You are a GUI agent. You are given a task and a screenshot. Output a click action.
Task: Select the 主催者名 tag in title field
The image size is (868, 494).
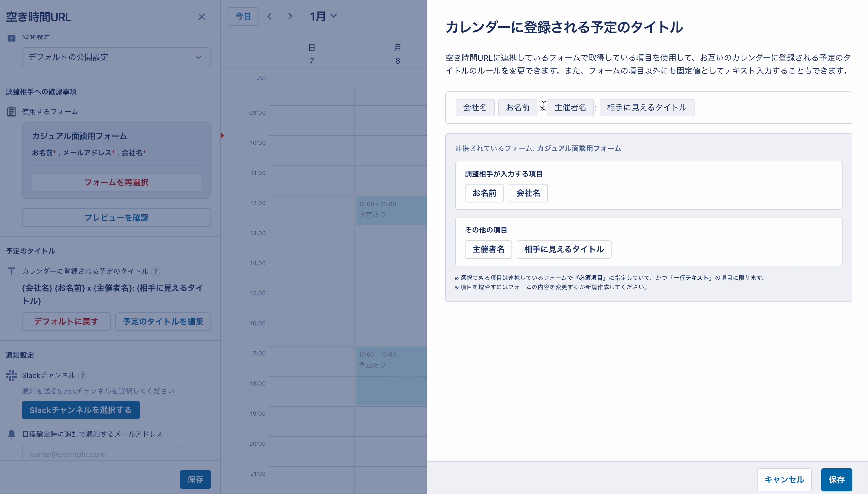coord(570,108)
